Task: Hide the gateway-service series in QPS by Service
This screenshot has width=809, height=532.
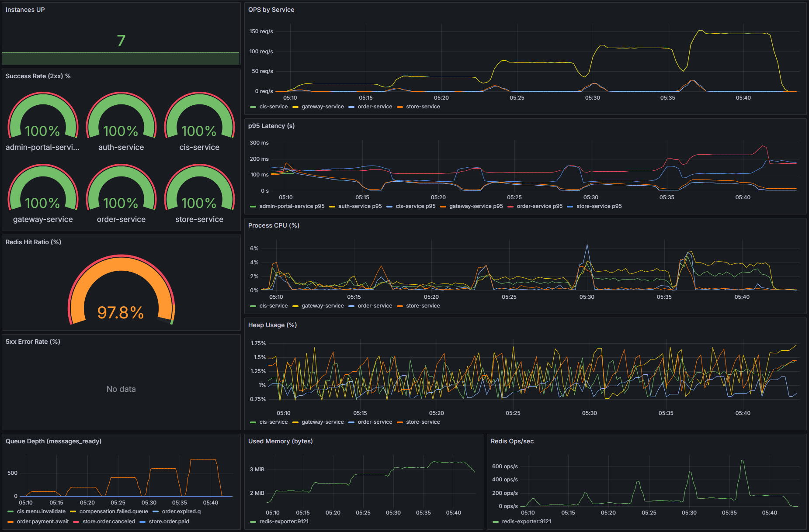Action: [322, 106]
